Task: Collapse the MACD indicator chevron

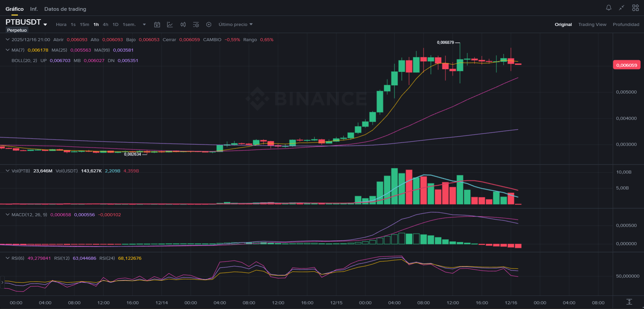Action: (7, 215)
